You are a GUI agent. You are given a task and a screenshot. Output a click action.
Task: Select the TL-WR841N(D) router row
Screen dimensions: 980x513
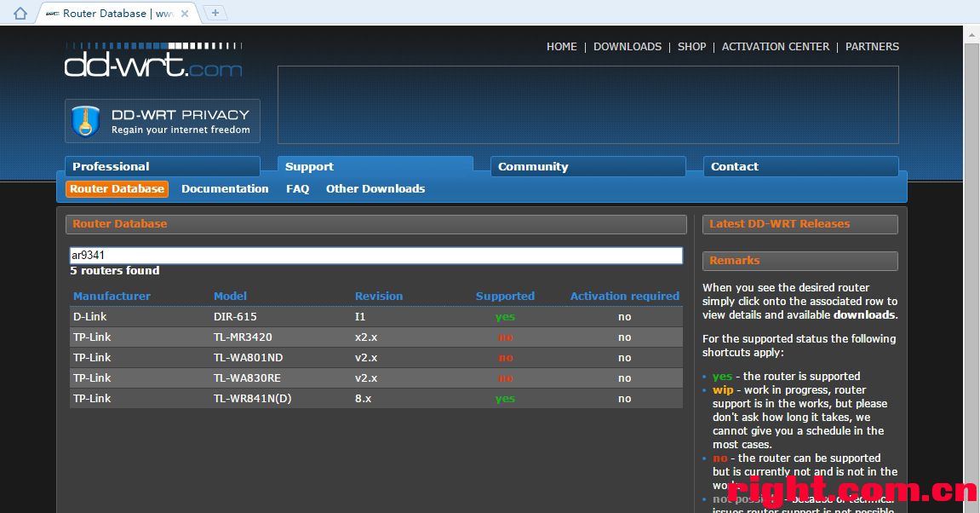click(x=375, y=399)
